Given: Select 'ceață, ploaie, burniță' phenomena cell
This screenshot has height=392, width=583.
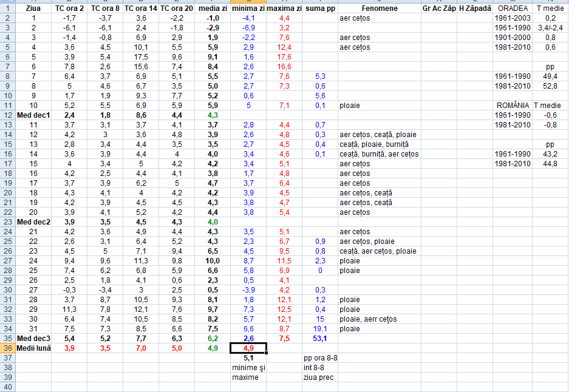Looking at the screenshot, I should pos(380,144).
